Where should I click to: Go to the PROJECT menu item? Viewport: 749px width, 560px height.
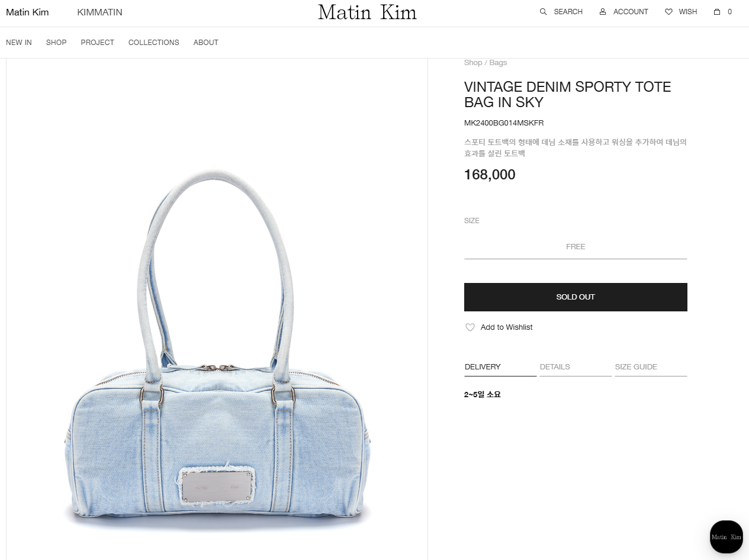pyautogui.click(x=98, y=43)
